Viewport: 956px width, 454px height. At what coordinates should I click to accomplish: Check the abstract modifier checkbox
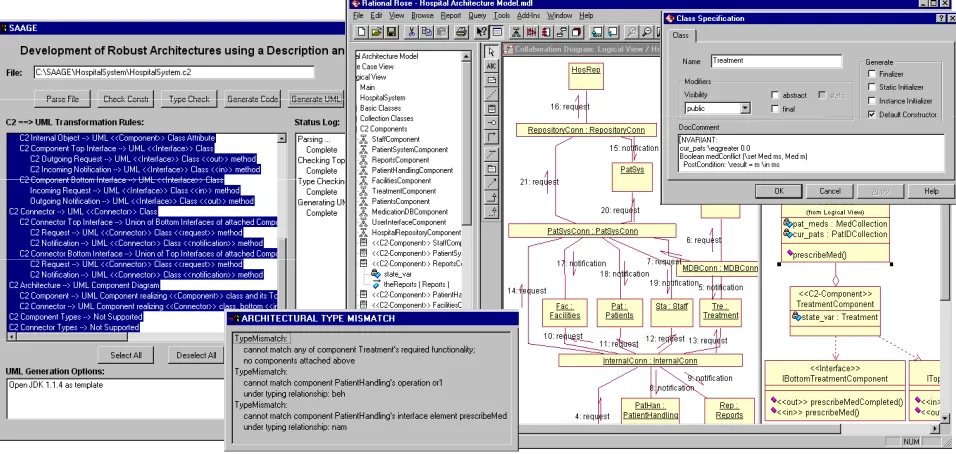[775, 95]
